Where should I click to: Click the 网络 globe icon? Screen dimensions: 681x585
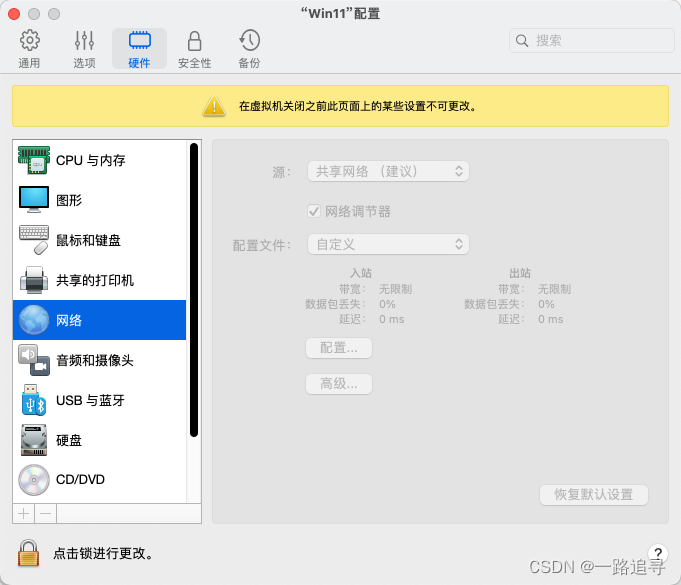[x=34, y=320]
